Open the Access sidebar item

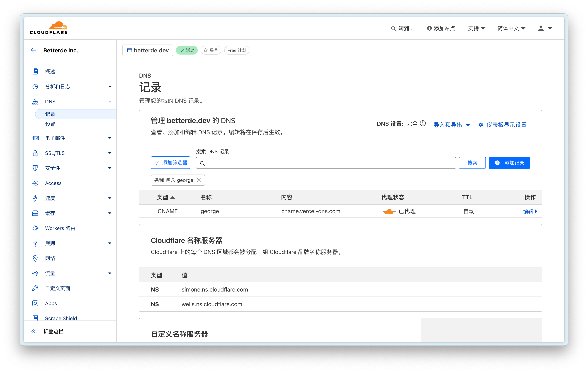tap(53, 183)
